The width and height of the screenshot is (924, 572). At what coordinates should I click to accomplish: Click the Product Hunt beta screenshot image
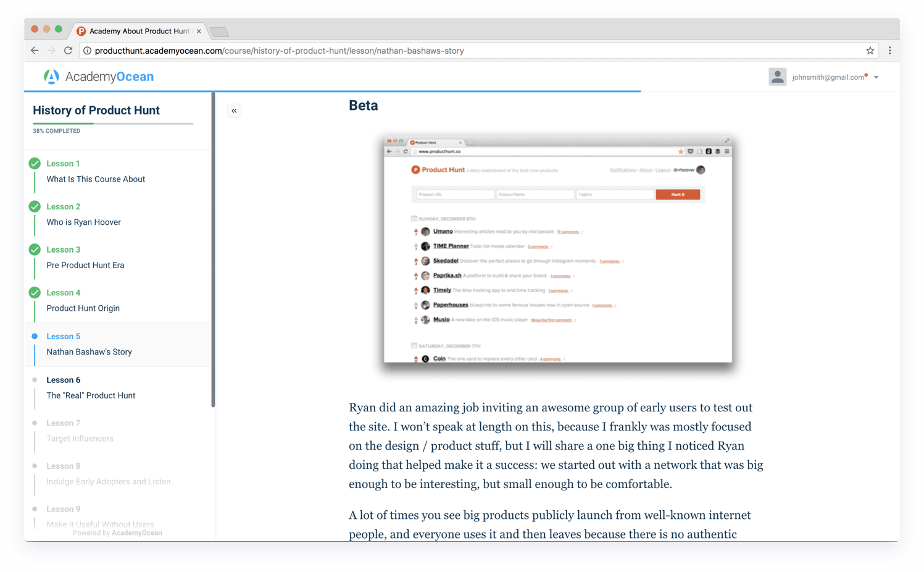[x=558, y=250]
